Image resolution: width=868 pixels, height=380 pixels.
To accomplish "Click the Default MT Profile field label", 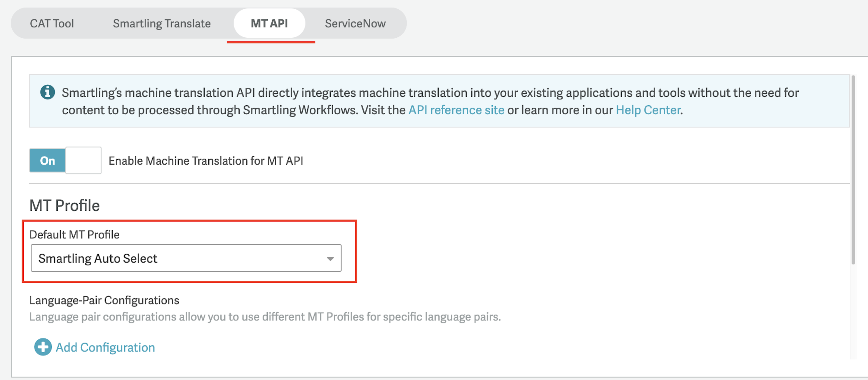I will click(x=74, y=234).
